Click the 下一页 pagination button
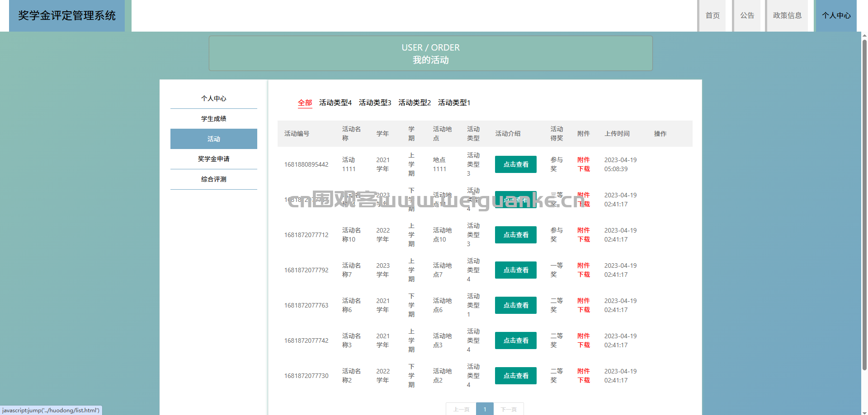Image resolution: width=868 pixels, height=415 pixels. point(509,409)
